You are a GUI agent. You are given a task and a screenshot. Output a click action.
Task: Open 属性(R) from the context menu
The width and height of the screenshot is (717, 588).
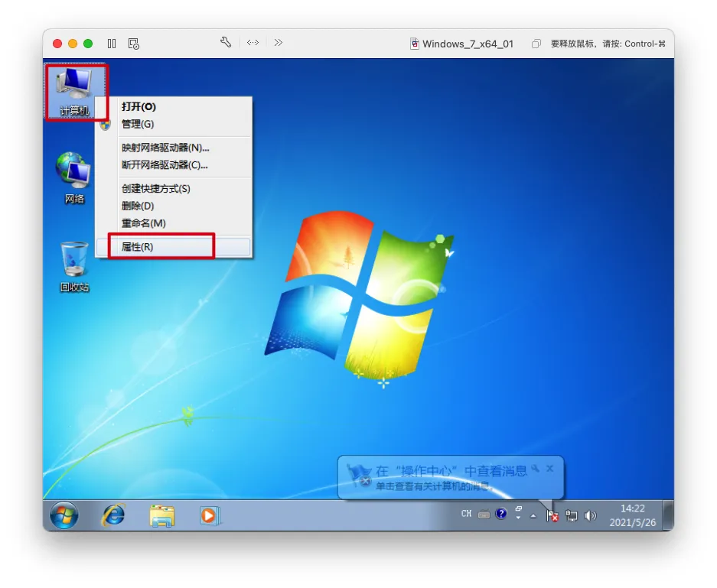tap(173, 247)
